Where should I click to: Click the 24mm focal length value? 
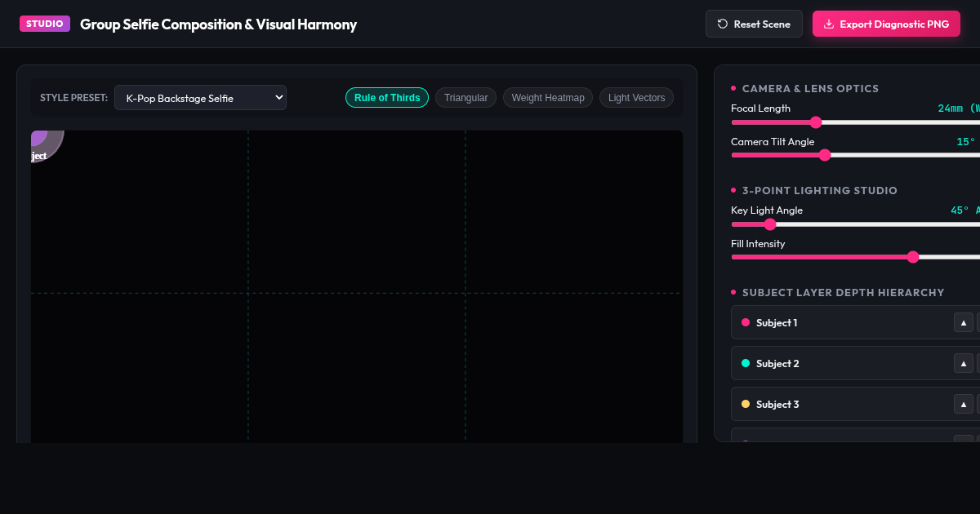pyautogui.click(x=959, y=109)
